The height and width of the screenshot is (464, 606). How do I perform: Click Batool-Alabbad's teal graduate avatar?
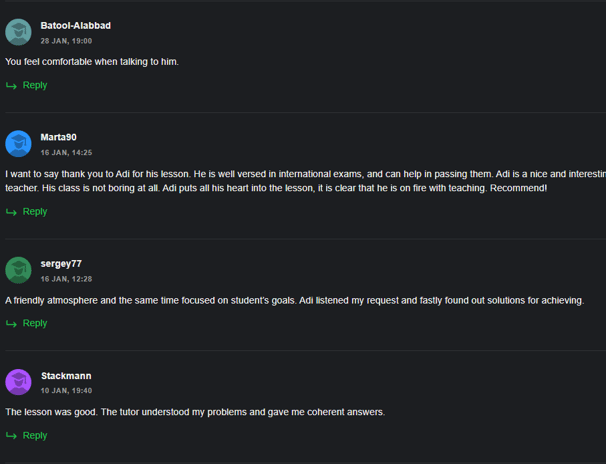coord(18,32)
